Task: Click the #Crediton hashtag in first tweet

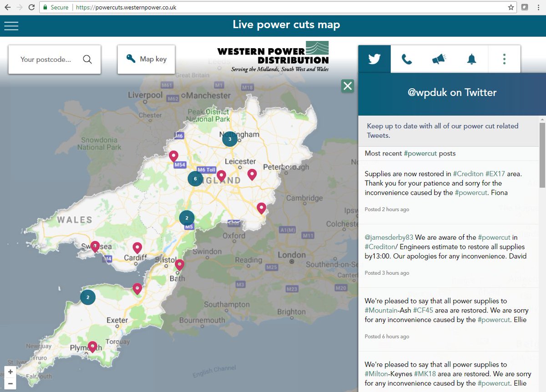Action: point(468,174)
